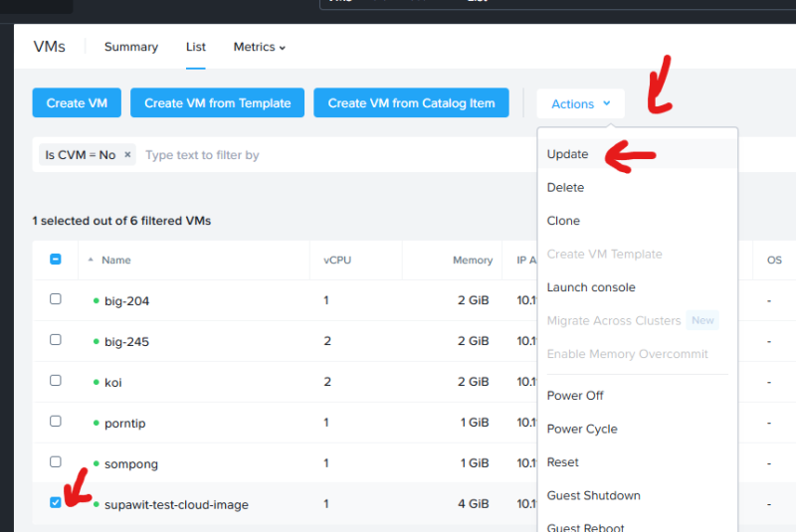The width and height of the screenshot is (796, 532).
Task: Uncheck the supawit-test-cloud-image checkbox
Action: pyautogui.click(x=56, y=503)
